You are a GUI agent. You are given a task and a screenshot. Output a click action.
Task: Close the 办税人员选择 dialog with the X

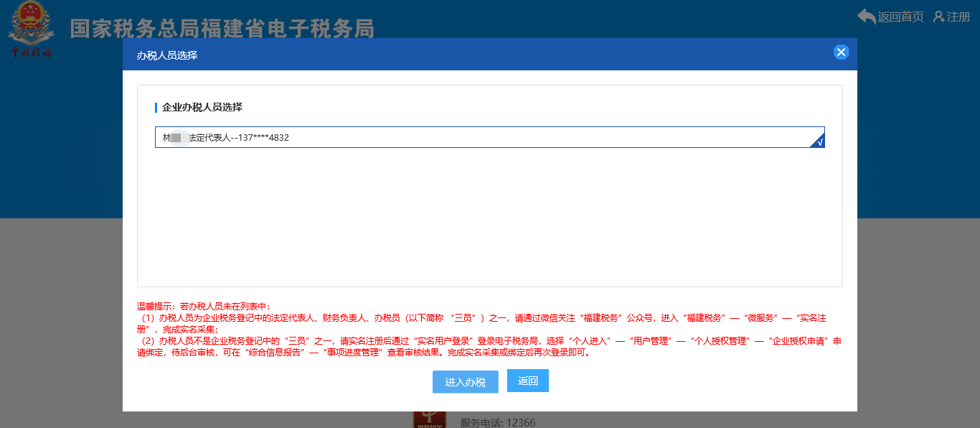pos(841,52)
